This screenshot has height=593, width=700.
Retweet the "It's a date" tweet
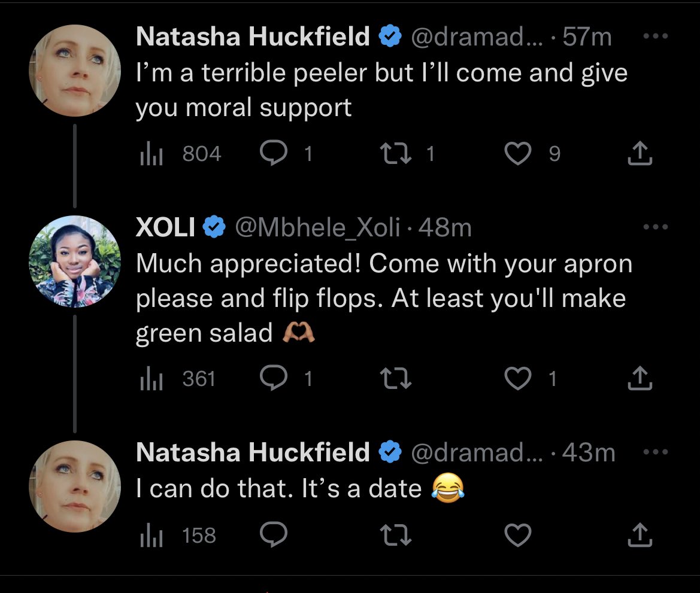click(396, 535)
